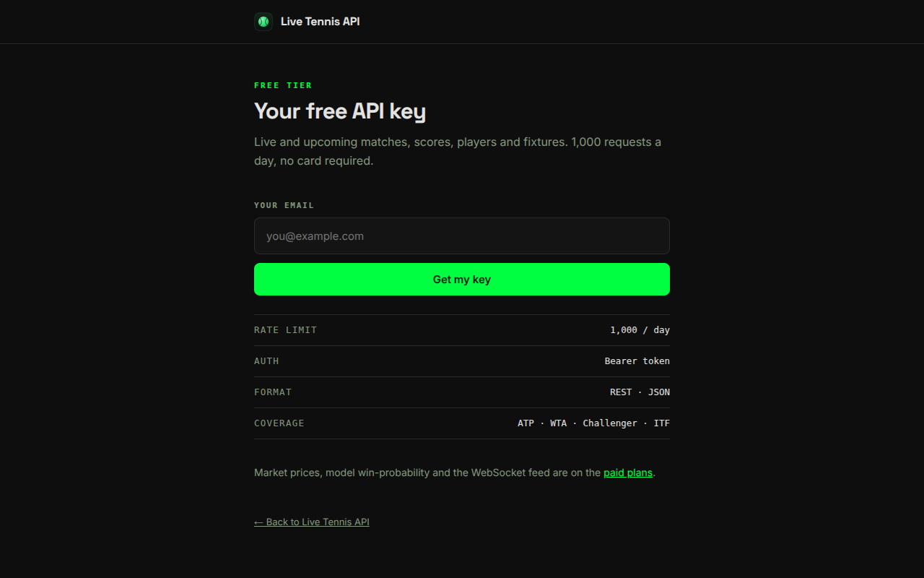Open the paid plans link

point(628,473)
